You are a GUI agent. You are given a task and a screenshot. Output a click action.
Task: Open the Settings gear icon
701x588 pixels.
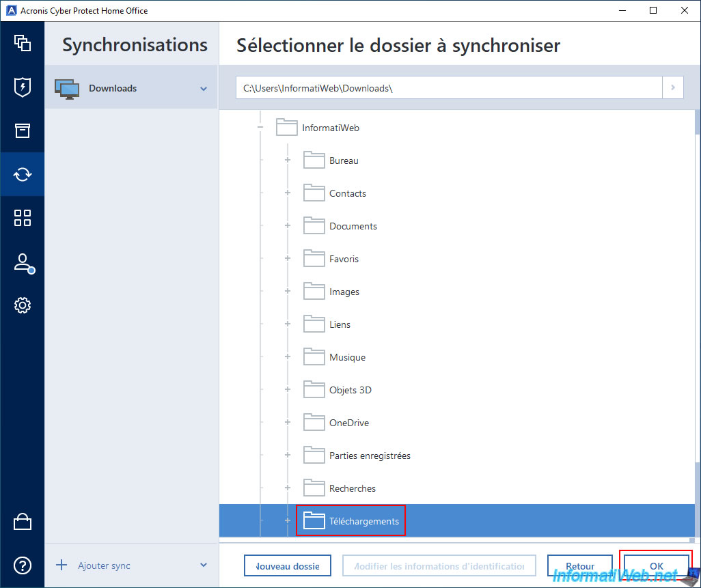(x=23, y=305)
